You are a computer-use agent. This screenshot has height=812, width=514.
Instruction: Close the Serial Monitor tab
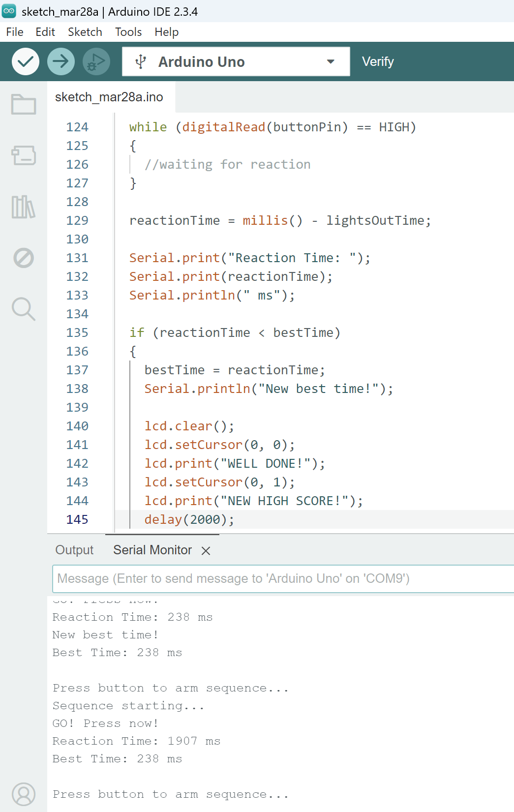pos(206,551)
